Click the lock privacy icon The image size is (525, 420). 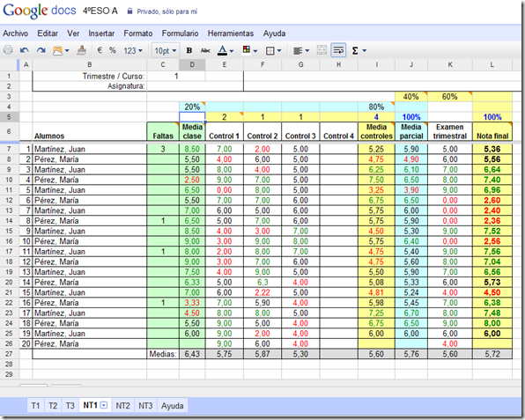(x=129, y=11)
